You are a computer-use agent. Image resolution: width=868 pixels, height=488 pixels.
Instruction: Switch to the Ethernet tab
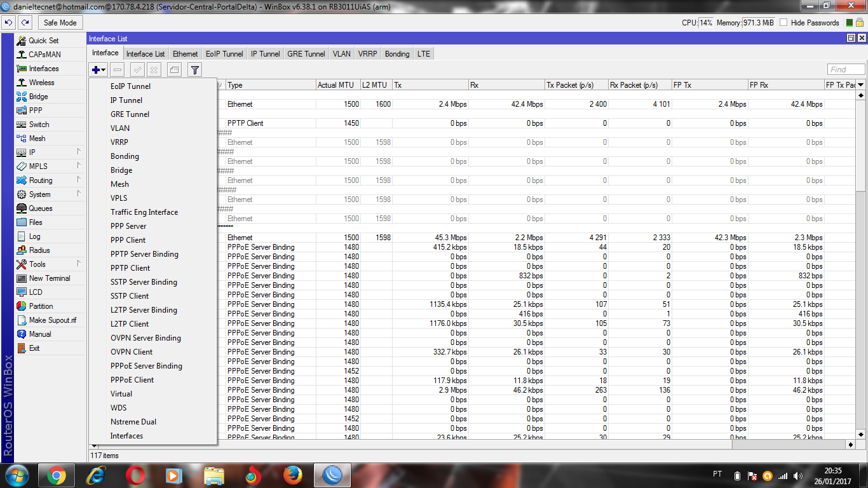click(186, 54)
